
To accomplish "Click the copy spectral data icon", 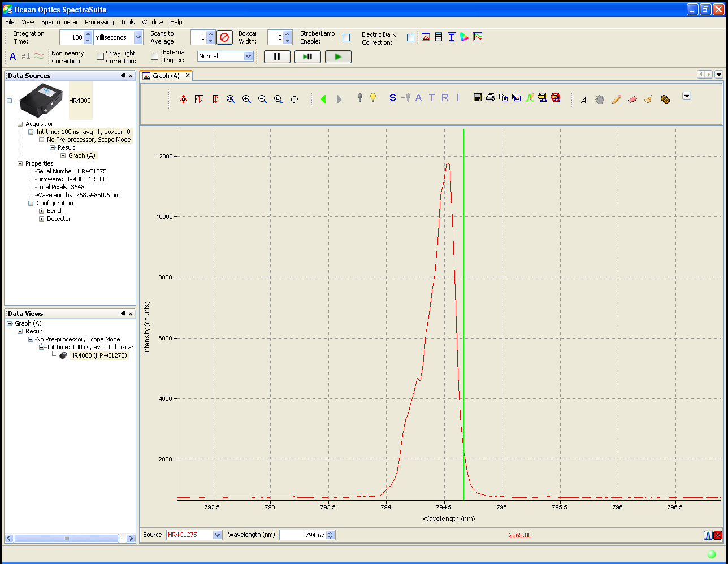I will 503,98.
